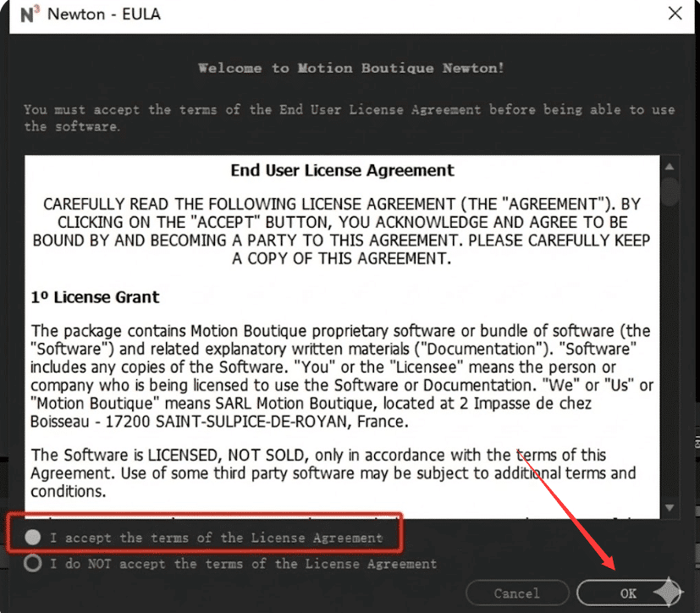Close the Newton EULA dialog window
The height and width of the screenshot is (613, 700).
point(675,14)
